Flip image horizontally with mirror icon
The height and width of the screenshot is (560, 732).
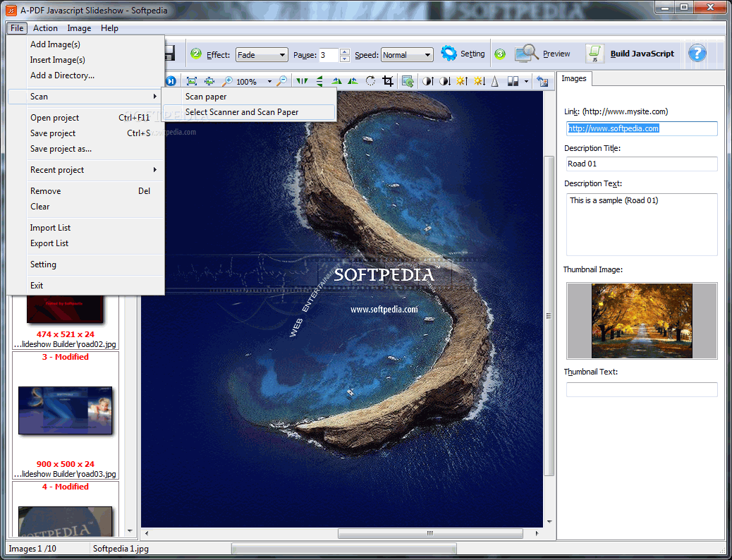(302, 81)
